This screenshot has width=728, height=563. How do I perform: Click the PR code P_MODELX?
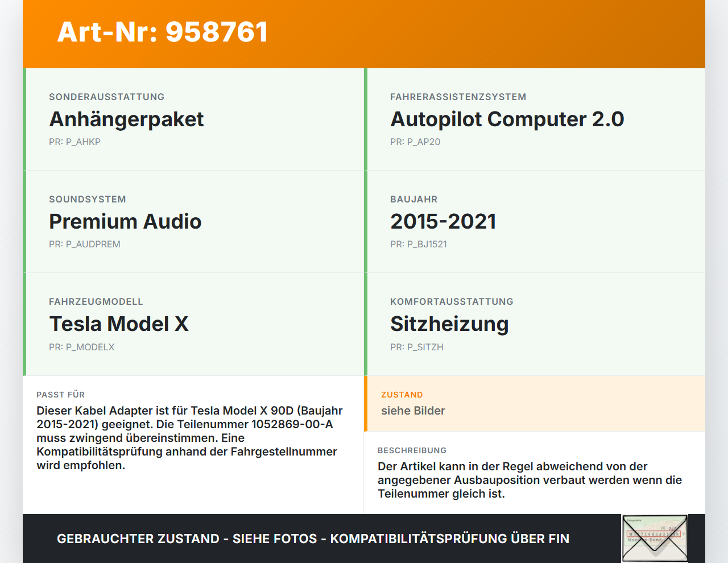tap(82, 346)
